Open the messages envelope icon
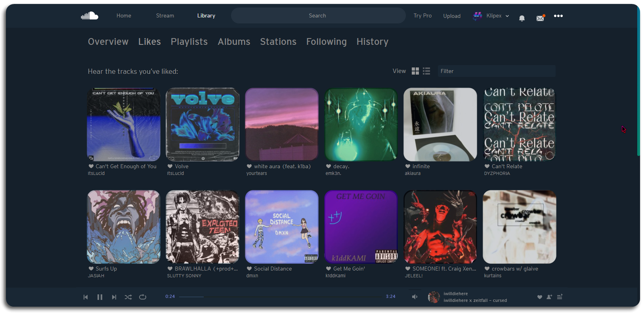 541,18
